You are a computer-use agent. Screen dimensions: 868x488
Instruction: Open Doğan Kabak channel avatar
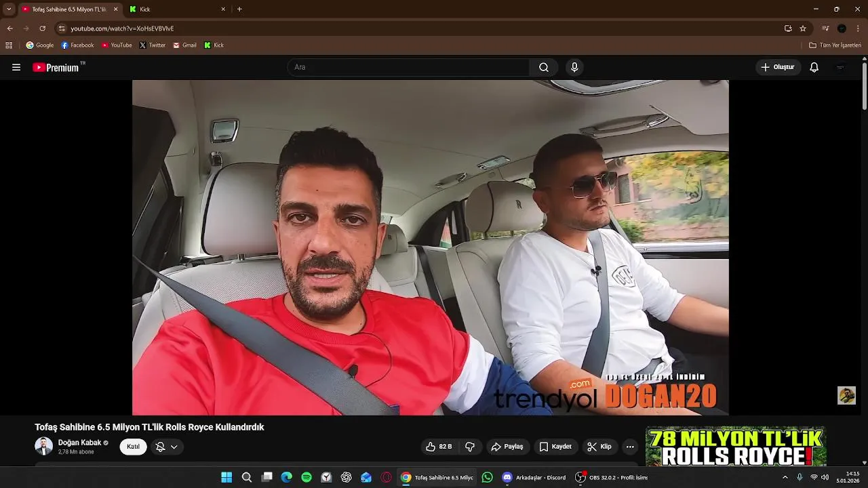(x=43, y=446)
